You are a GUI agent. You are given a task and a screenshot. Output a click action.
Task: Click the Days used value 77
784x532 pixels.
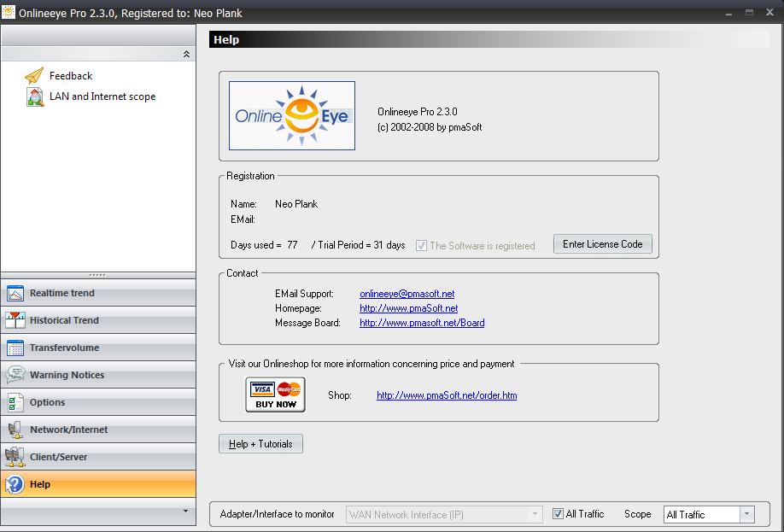coord(292,245)
